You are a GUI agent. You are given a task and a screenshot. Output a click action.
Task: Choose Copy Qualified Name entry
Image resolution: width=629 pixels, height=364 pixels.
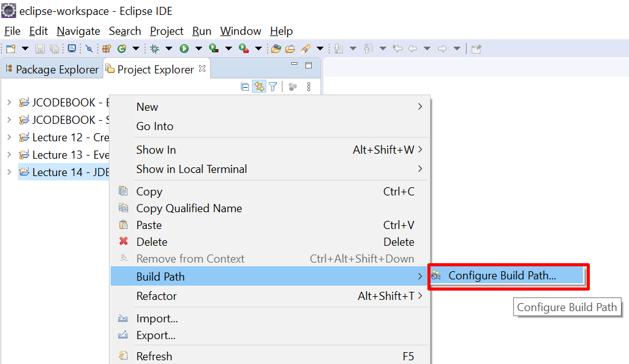tap(270, 208)
